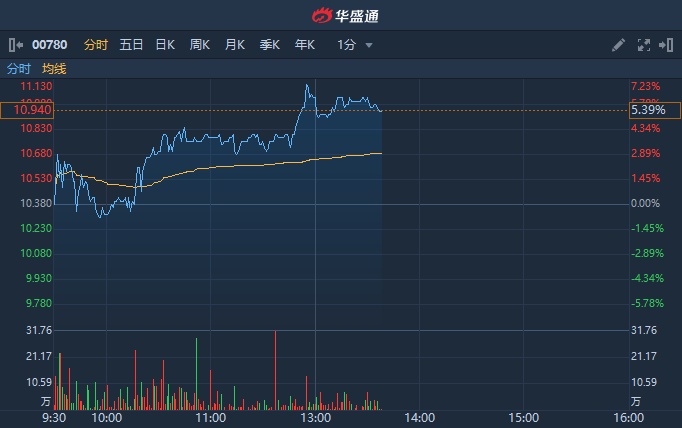The width and height of the screenshot is (682, 428).
Task: Toggle the 分时 line legend
Action: (19, 69)
